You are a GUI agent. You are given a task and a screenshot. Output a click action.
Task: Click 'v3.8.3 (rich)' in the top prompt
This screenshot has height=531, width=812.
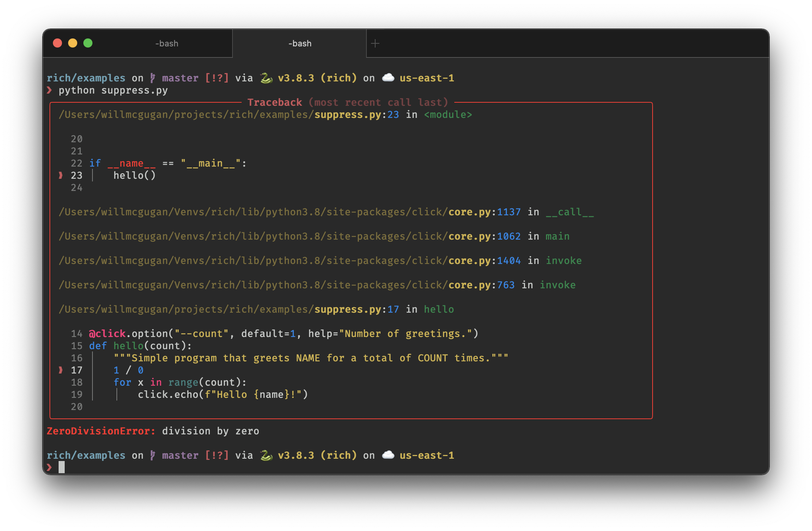317,78
